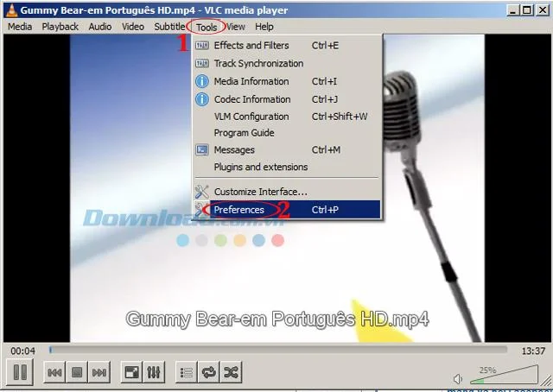Skip to the next media track

coord(99,372)
